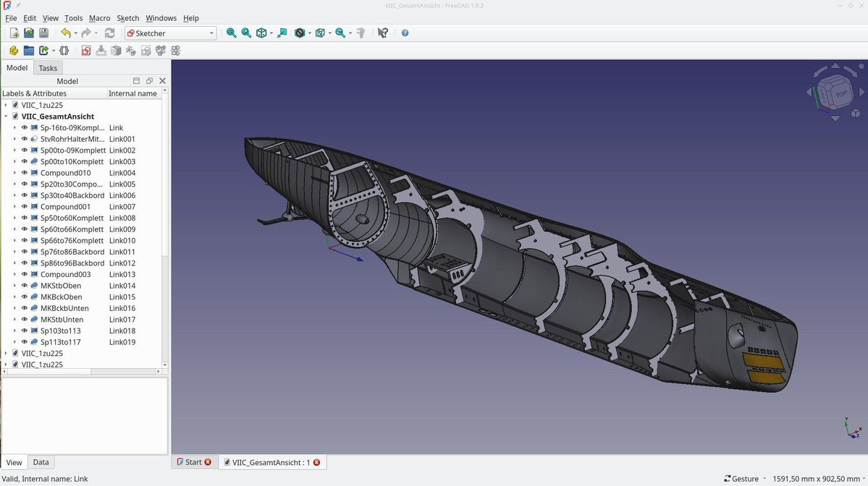868x486 pixels.
Task: Close the VIIC_GesamtAnsicht document tab
Action: pyautogui.click(x=316, y=462)
